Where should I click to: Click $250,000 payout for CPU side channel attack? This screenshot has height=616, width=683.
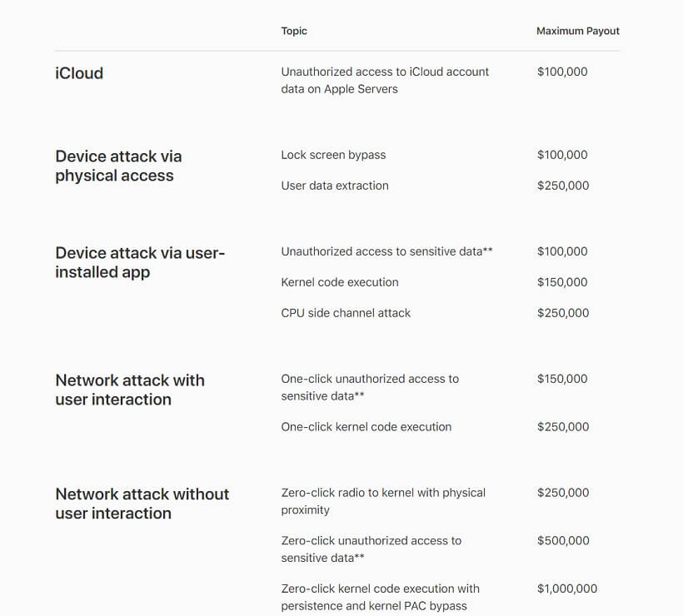coord(562,313)
